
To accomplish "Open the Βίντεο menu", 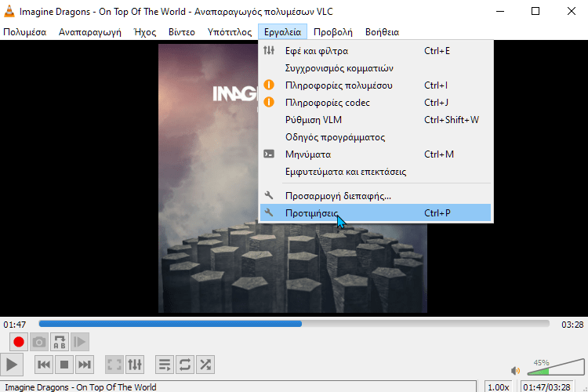I will 182,32.
